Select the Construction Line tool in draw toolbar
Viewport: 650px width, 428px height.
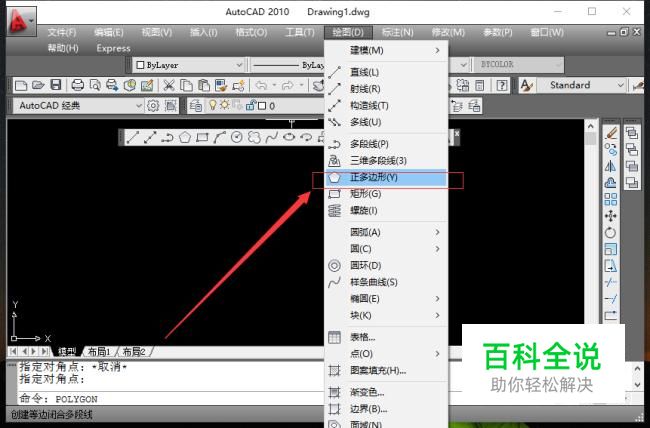click(x=150, y=137)
